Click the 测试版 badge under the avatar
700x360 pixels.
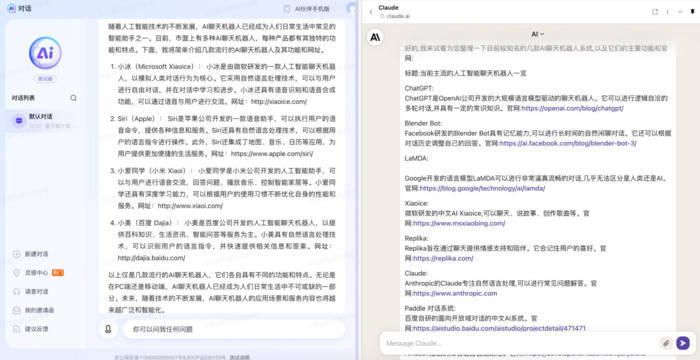45,79
